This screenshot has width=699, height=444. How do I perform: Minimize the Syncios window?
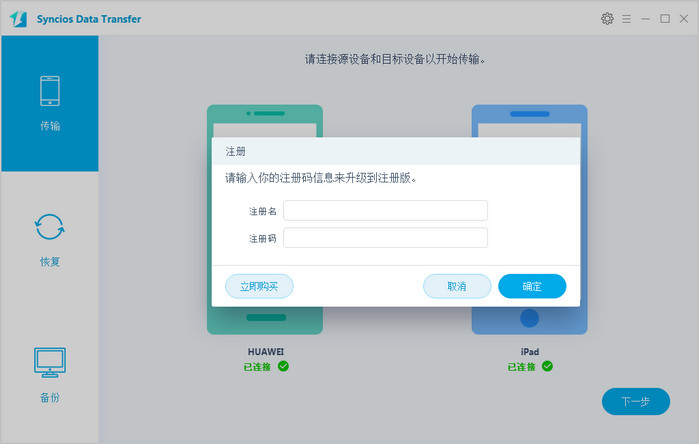(646, 19)
